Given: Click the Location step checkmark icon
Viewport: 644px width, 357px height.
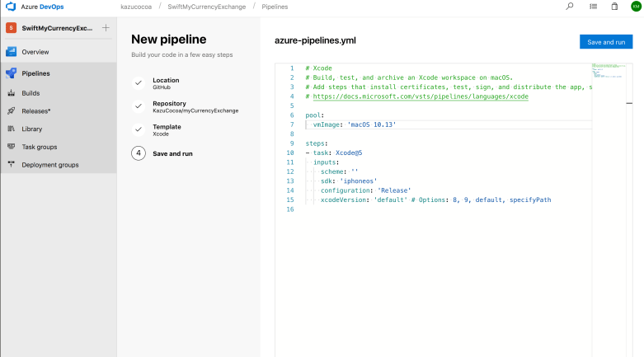Looking at the screenshot, I should (x=139, y=83).
